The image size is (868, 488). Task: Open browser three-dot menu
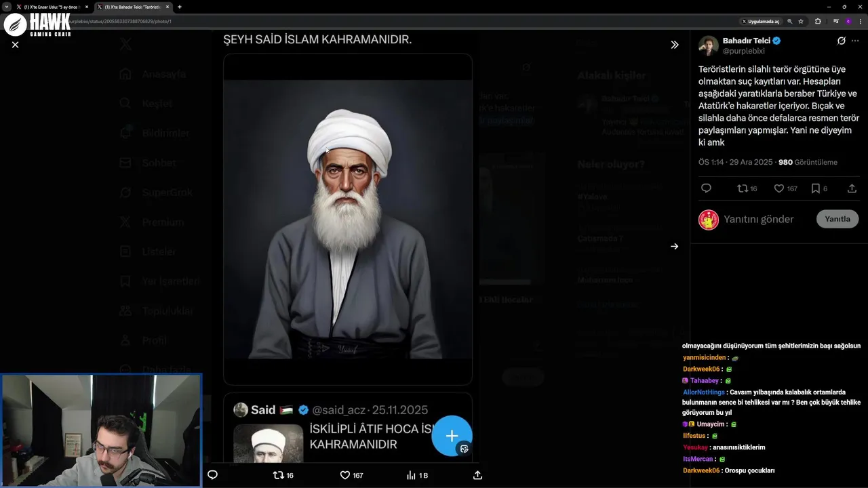point(860,21)
